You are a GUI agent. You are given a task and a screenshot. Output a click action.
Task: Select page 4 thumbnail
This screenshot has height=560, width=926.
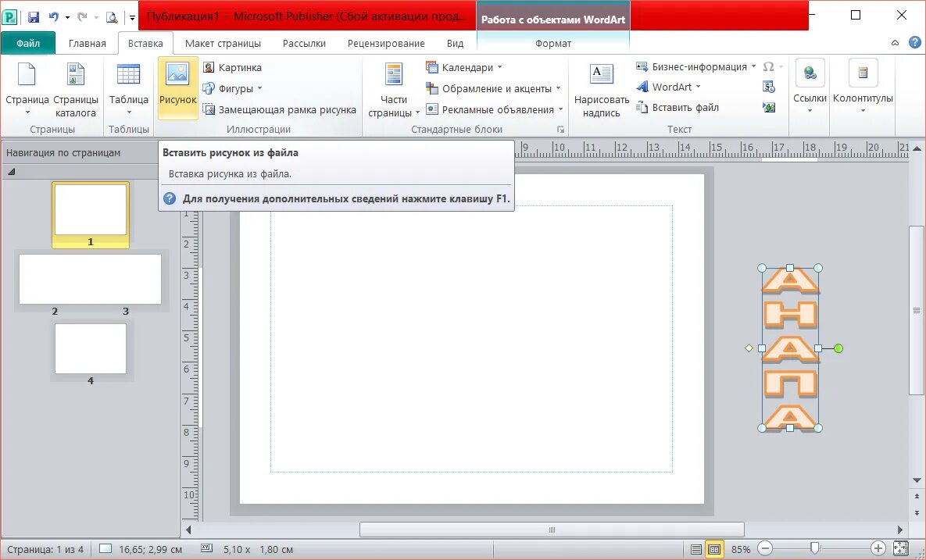[x=91, y=348]
